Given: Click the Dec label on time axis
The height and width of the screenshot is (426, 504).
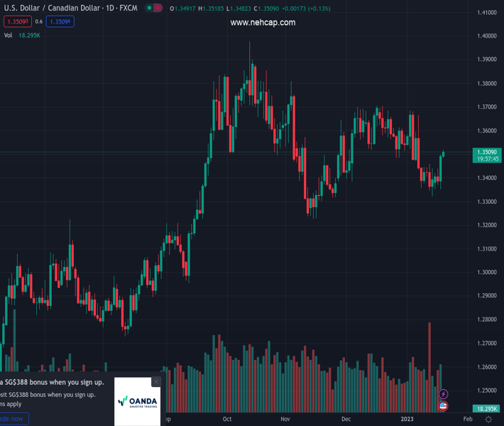Looking at the screenshot, I should click(346, 420).
